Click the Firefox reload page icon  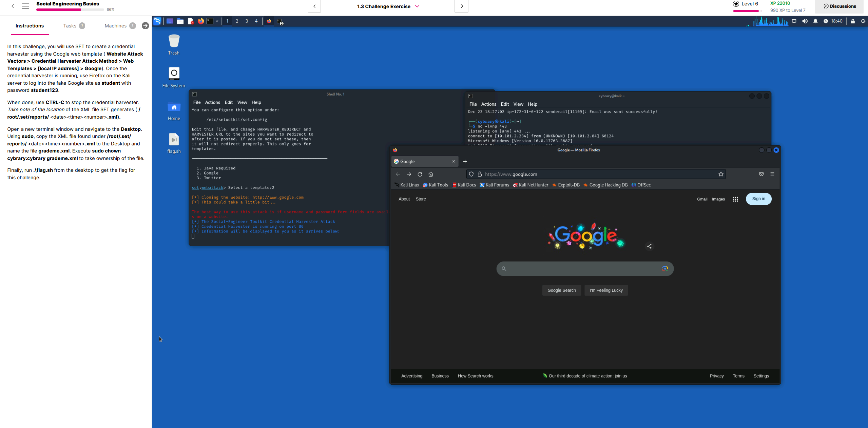420,174
